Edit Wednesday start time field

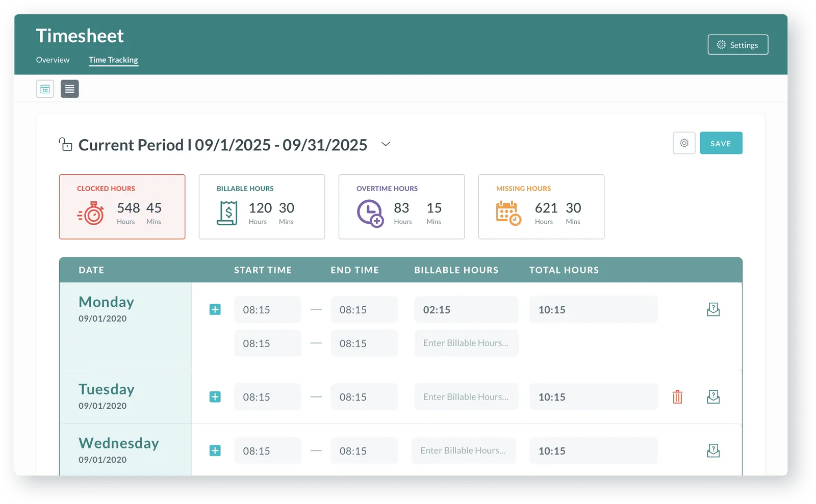268,450
